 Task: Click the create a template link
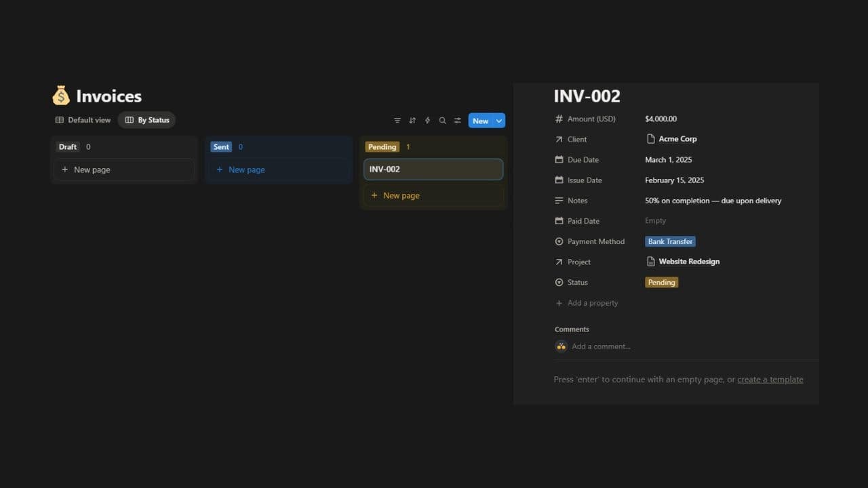tap(770, 379)
